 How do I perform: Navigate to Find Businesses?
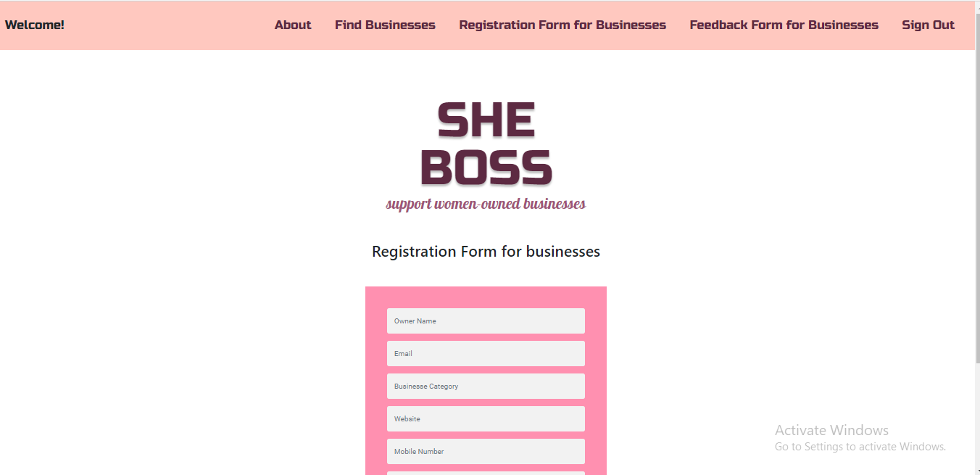coord(385,24)
